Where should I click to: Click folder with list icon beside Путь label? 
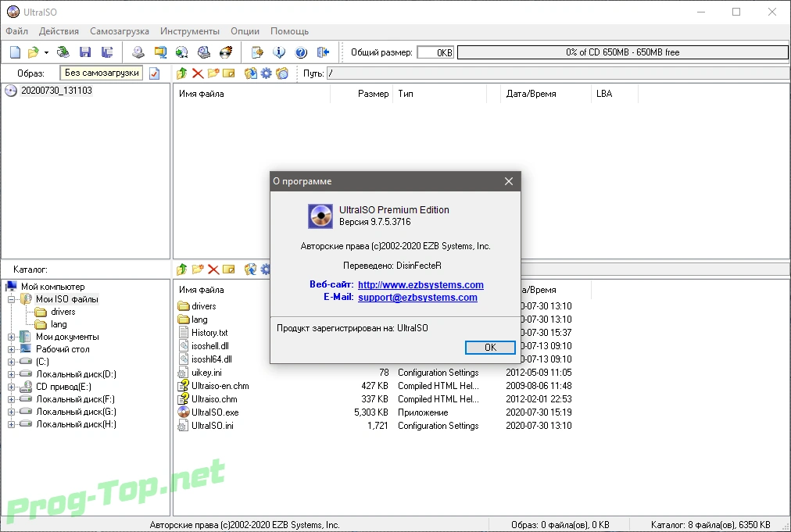[x=282, y=73]
